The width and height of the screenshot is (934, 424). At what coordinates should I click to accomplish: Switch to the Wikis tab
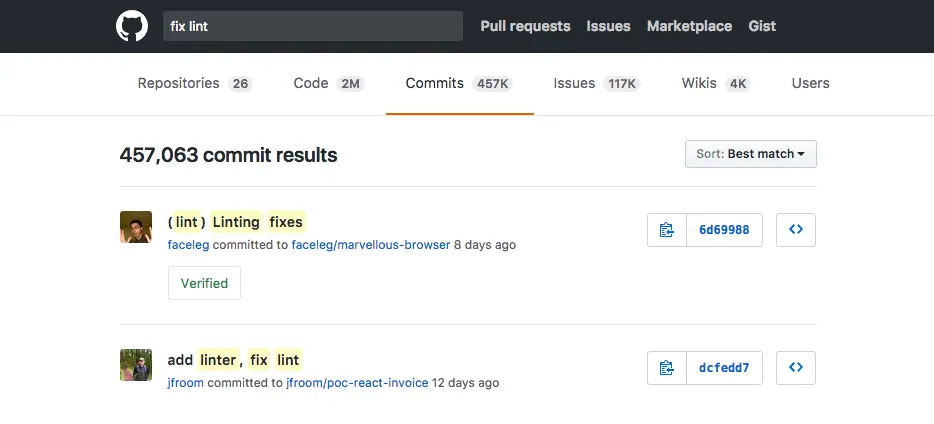pos(716,83)
